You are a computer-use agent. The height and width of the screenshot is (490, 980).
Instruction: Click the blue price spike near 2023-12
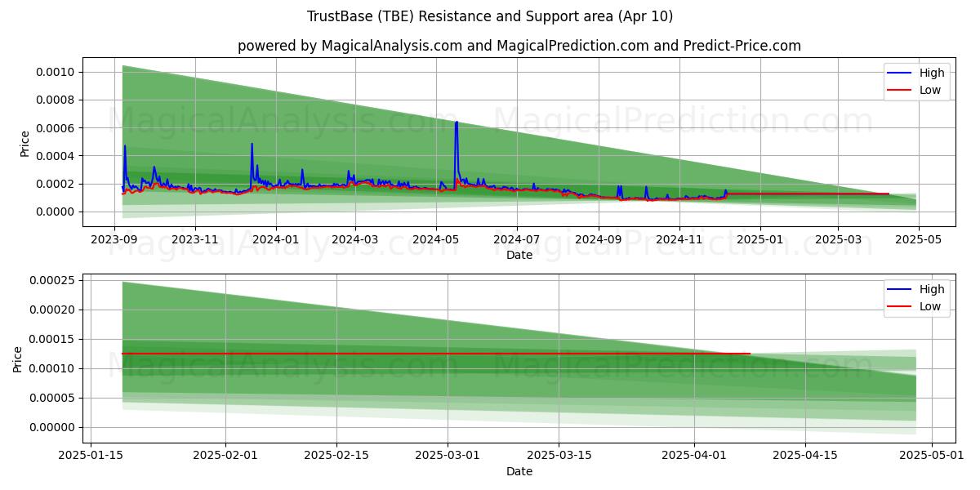252,145
